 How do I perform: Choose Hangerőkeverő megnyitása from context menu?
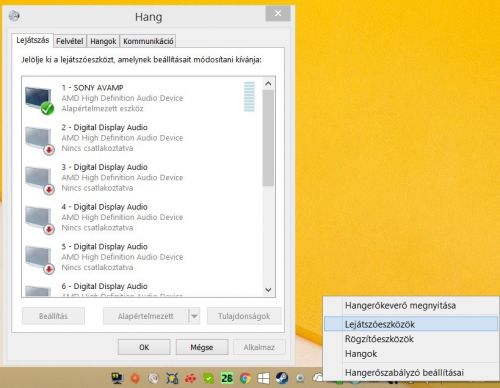tap(411, 305)
